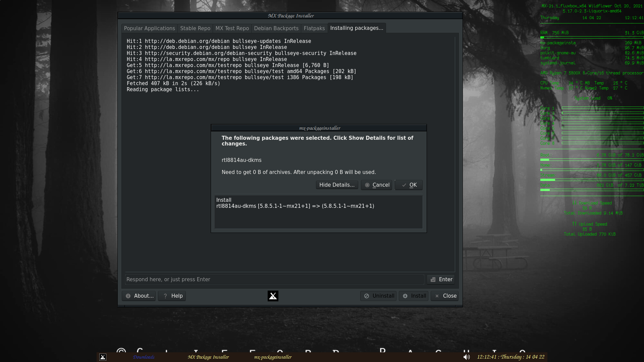Click the 'Total Downloaded 9.14 MiB' readout
The height and width of the screenshot is (362, 644).
[x=593, y=213]
